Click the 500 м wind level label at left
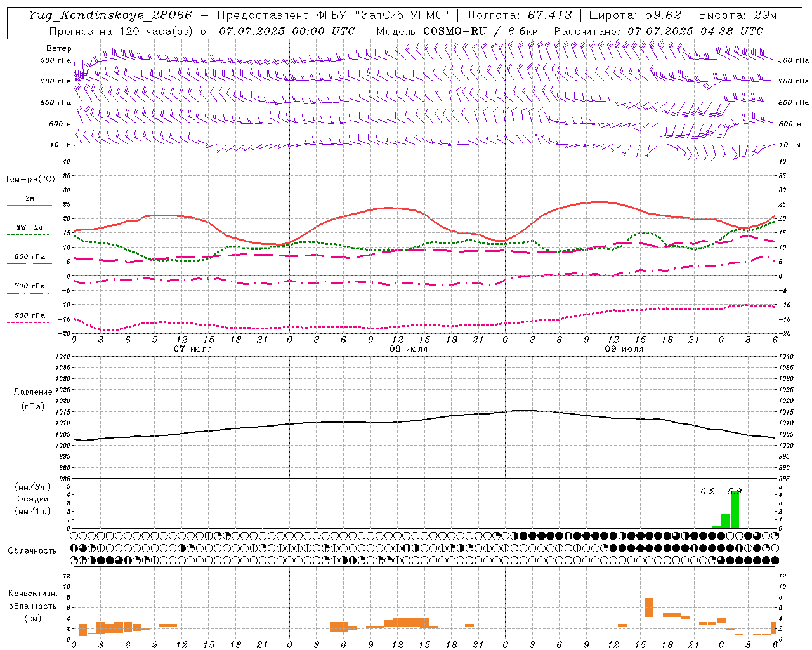 pyautogui.click(x=60, y=124)
